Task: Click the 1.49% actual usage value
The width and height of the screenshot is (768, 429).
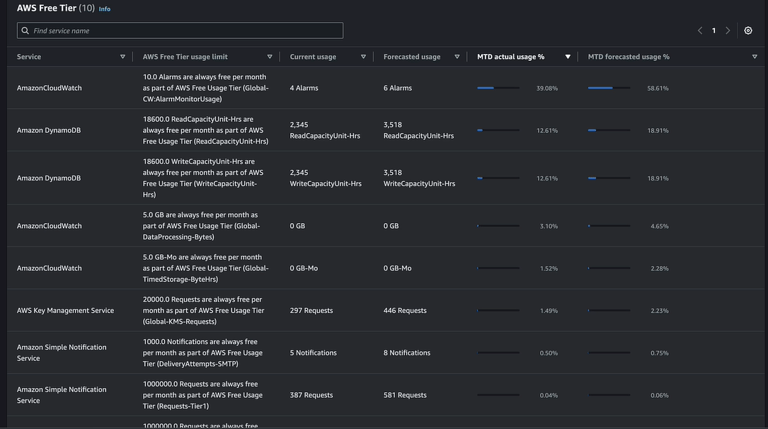Action: pyautogui.click(x=549, y=310)
